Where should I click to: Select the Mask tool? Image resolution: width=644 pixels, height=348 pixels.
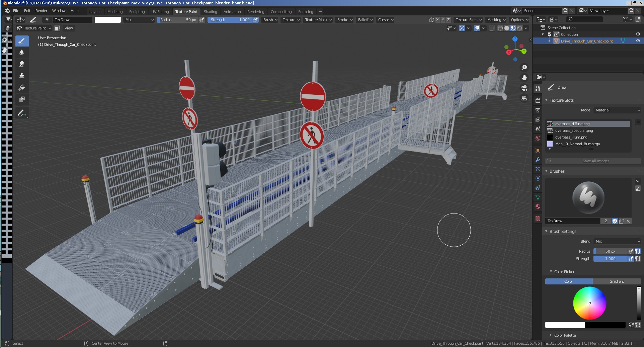(22, 99)
